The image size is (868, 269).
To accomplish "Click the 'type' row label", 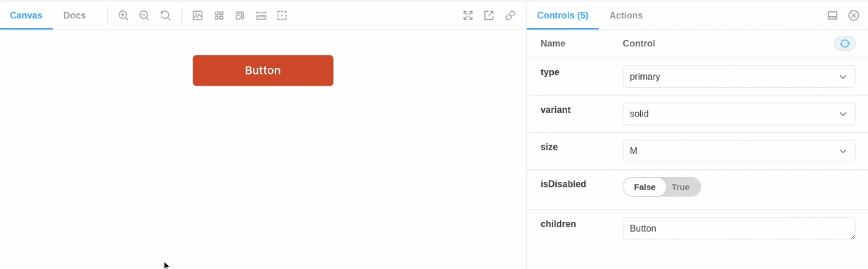I will [550, 72].
